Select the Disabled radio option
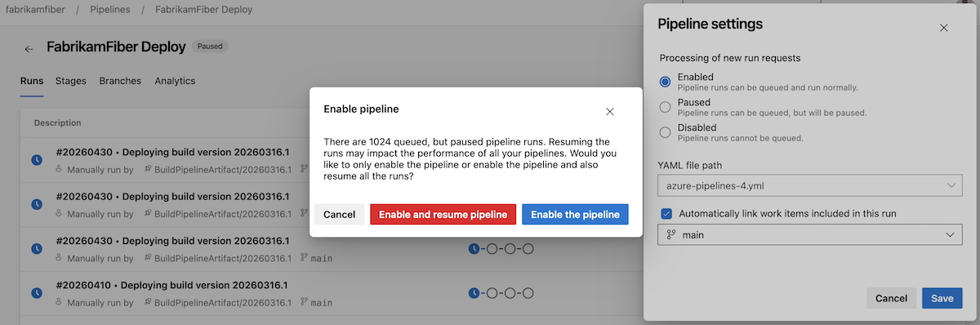The image size is (980, 325). (x=665, y=132)
